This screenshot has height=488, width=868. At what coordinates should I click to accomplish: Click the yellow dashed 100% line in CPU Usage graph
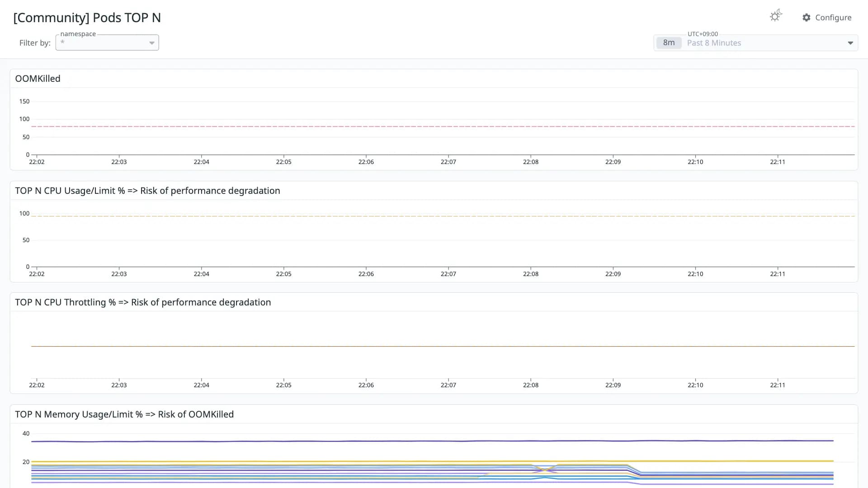coord(443,216)
